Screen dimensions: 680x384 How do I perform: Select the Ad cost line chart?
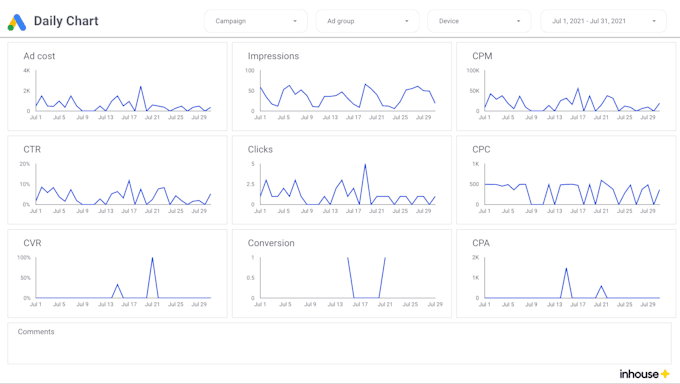[117, 86]
